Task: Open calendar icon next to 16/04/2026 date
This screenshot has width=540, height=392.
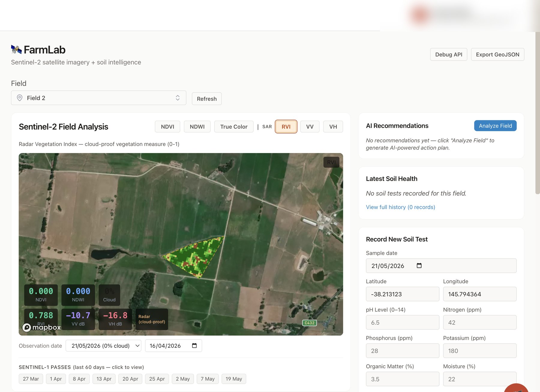Action: click(x=194, y=346)
